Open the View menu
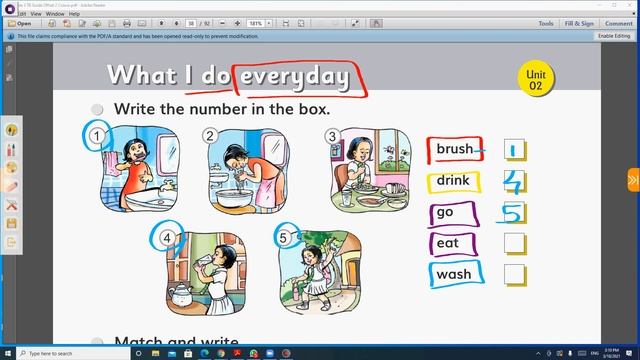This screenshot has width=640, height=360. pyautogui.click(x=36, y=13)
